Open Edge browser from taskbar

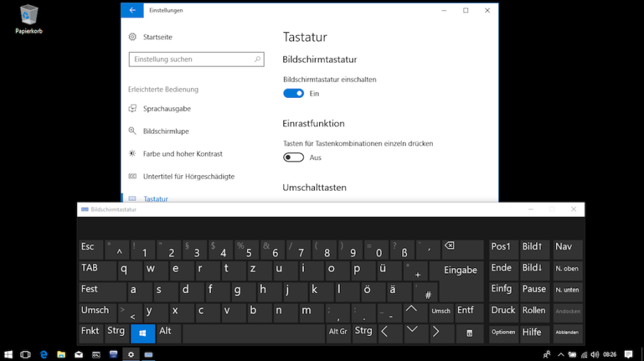(x=44, y=354)
